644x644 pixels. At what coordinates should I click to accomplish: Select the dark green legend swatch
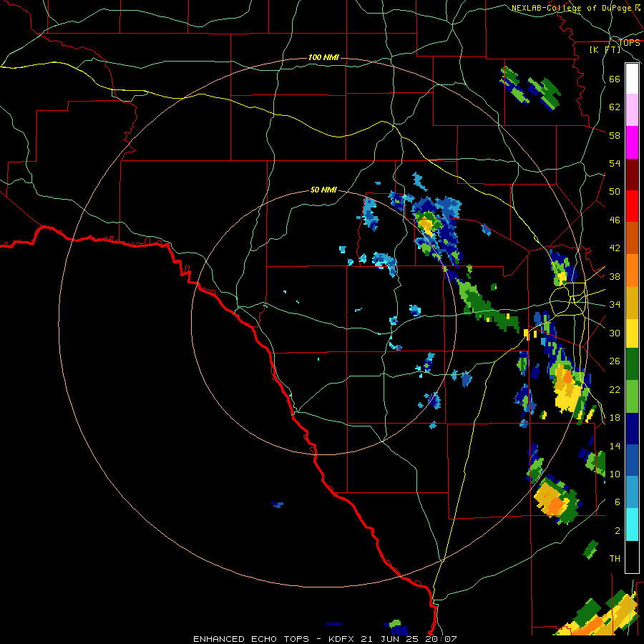pyautogui.click(x=632, y=364)
